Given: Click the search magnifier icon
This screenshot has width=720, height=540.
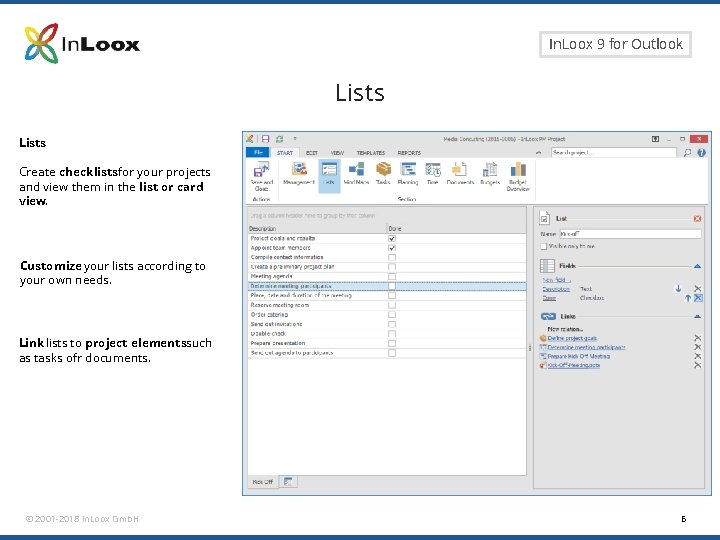Looking at the screenshot, I should pos(687,152).
